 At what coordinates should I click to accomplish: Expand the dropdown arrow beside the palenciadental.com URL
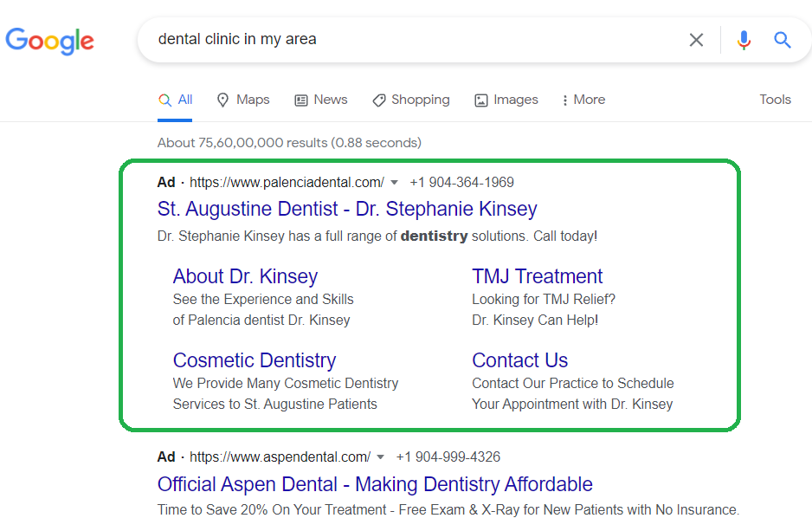click(394, 183)
